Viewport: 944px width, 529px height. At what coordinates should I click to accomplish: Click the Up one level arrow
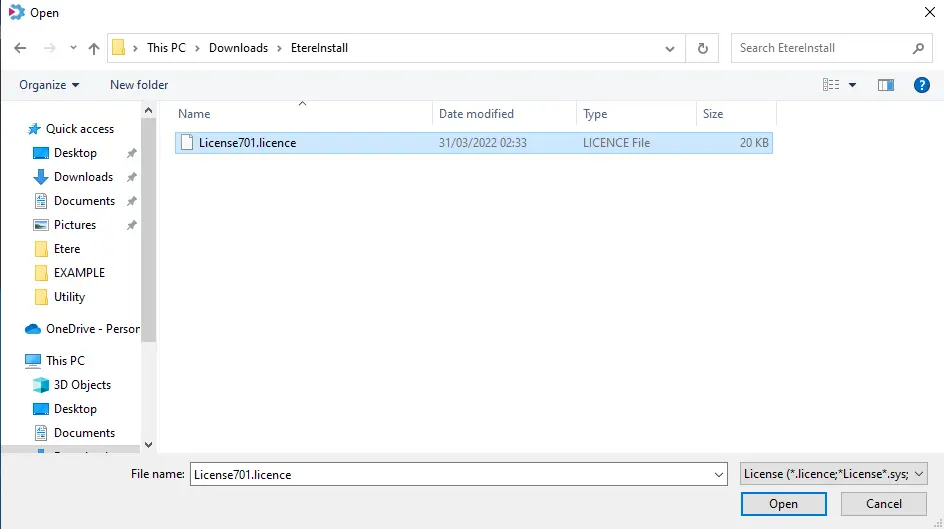point(94,48)
